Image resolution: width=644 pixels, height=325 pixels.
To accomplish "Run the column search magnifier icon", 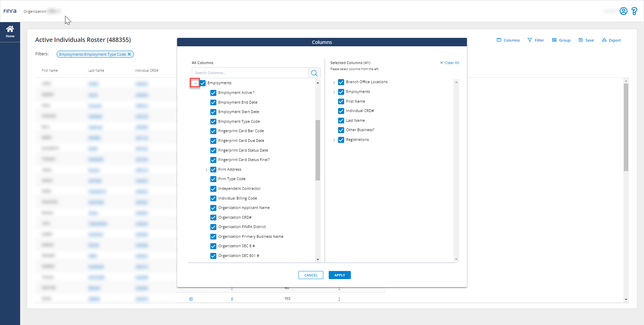I will [314, 73].
